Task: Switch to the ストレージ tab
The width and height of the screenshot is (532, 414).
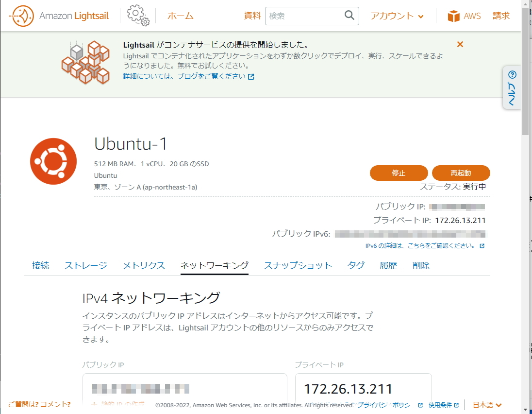Action: pyautogui.click(x=86, y=265)
